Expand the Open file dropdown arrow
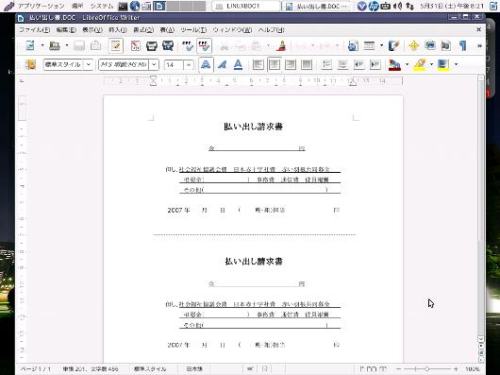Viewport: 500px width, 375px height. click(67, 45)
